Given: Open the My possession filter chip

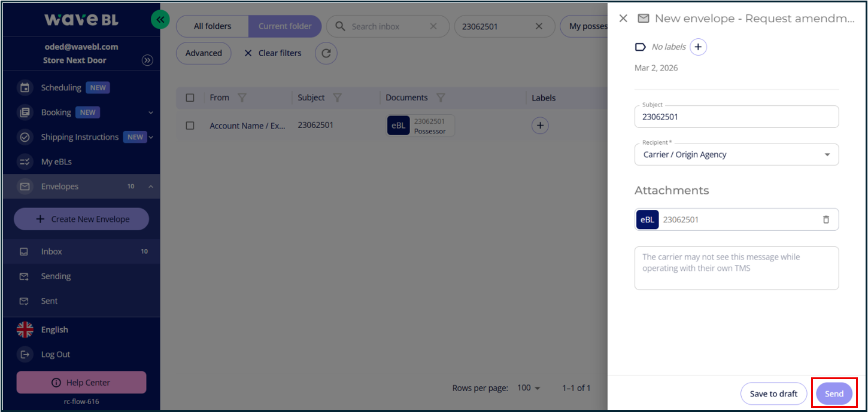Looking at the screenshot, I should click(x=584, y=26).
